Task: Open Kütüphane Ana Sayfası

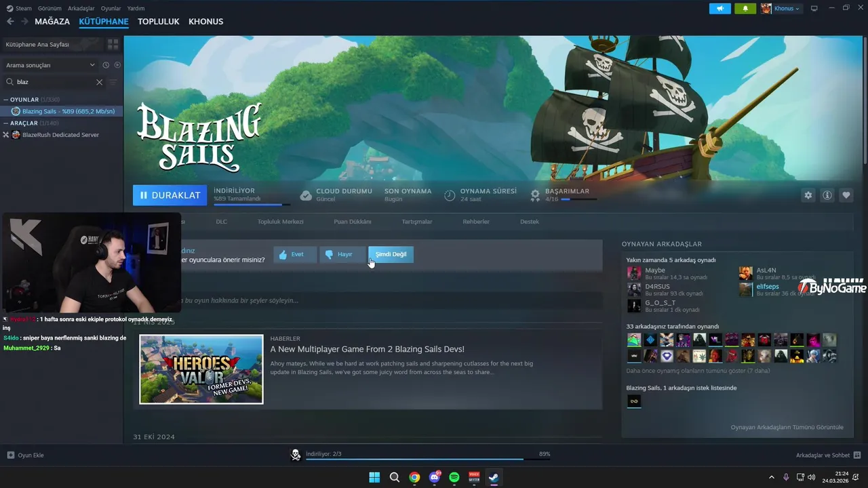Action: (x=52, y=44)
